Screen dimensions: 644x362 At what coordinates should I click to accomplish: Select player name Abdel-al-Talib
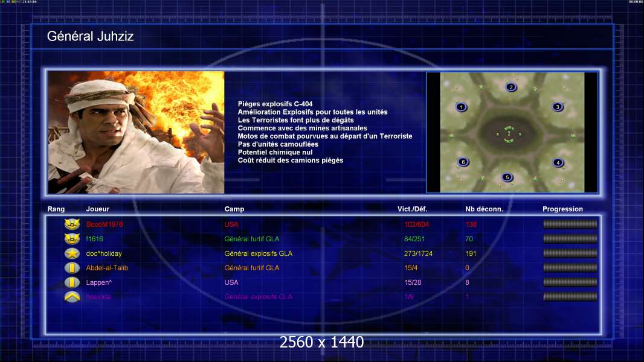(107, 268)
